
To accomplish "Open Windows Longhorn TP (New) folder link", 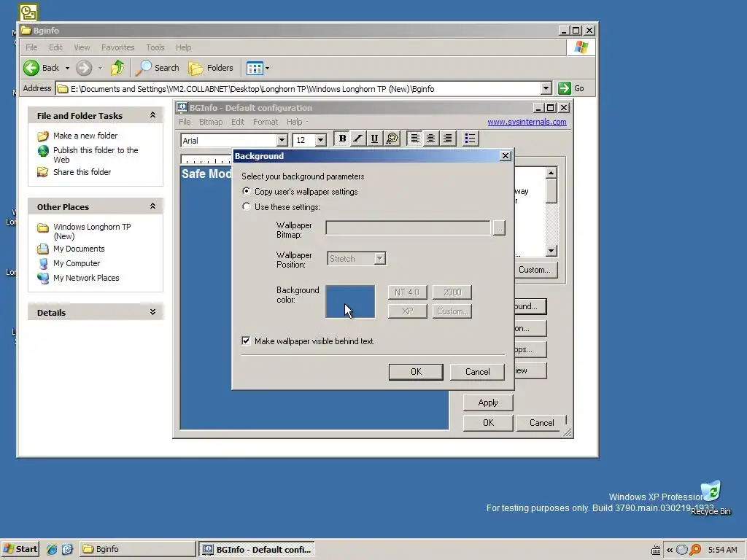I will [92, 231].
